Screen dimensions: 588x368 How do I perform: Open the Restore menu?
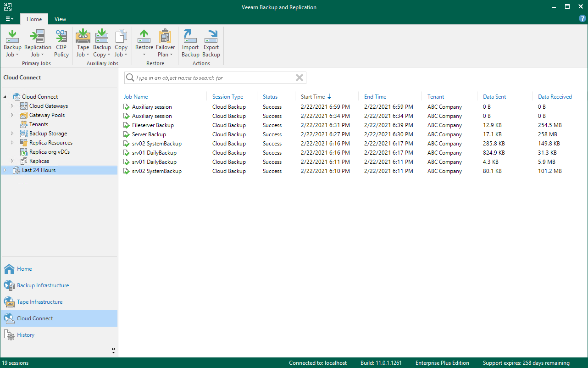[144, 43]
